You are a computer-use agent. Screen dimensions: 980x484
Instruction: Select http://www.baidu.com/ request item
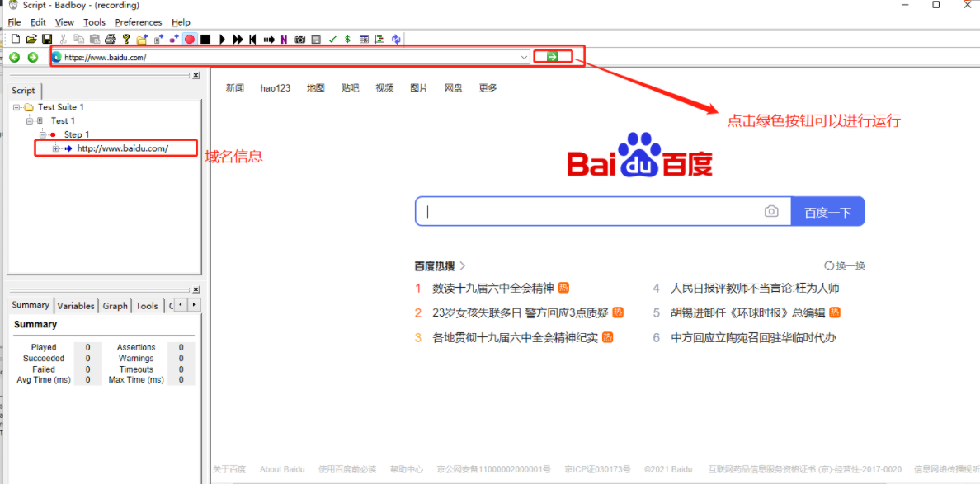click(122, 148)
